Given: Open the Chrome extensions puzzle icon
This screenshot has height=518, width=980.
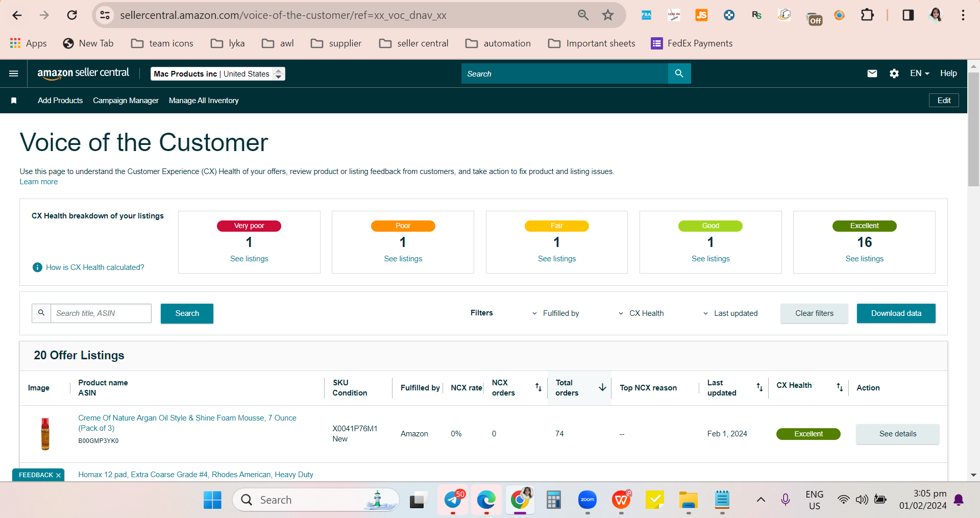Looking at the screenshot, I should (x=867, y=15).
